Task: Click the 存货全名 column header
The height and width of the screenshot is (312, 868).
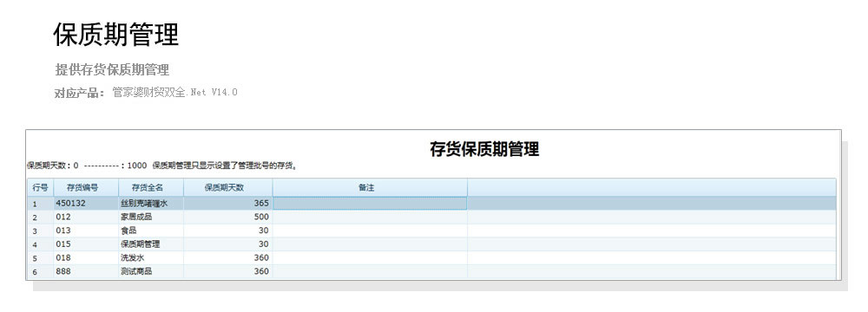Action: (x=150, y=187)
